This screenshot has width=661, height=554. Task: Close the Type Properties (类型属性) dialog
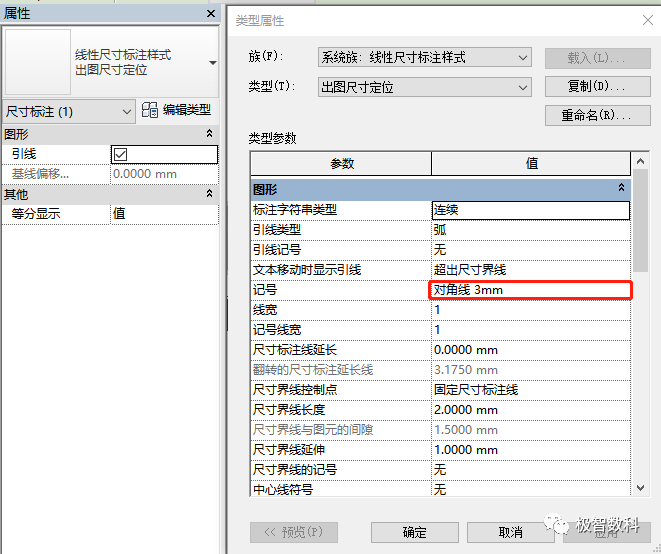click(648, 20)
